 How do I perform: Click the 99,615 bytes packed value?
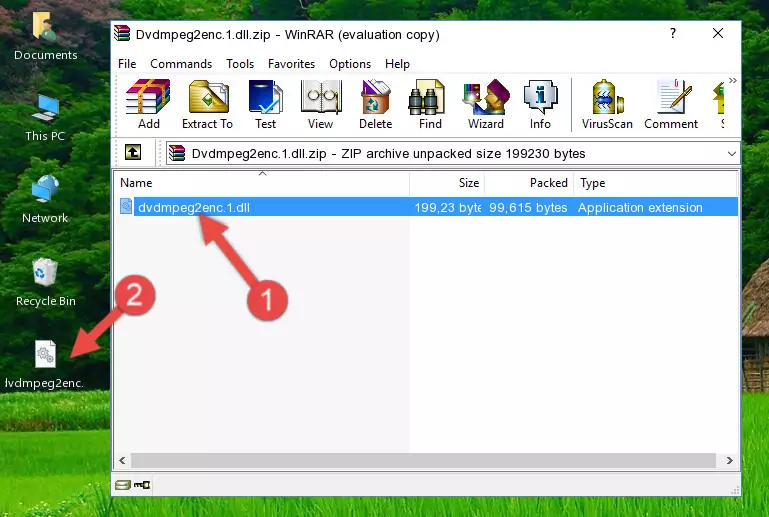click(528, 207)
